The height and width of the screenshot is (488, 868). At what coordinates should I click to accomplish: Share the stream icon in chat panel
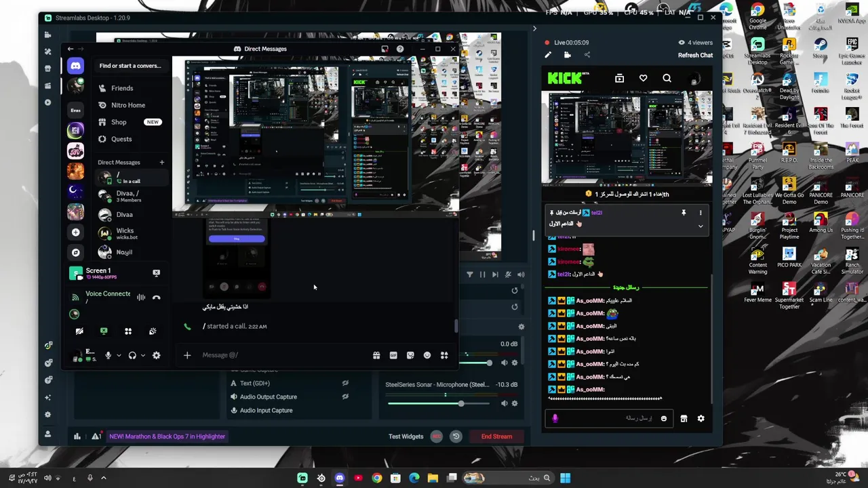click(587, 56)
